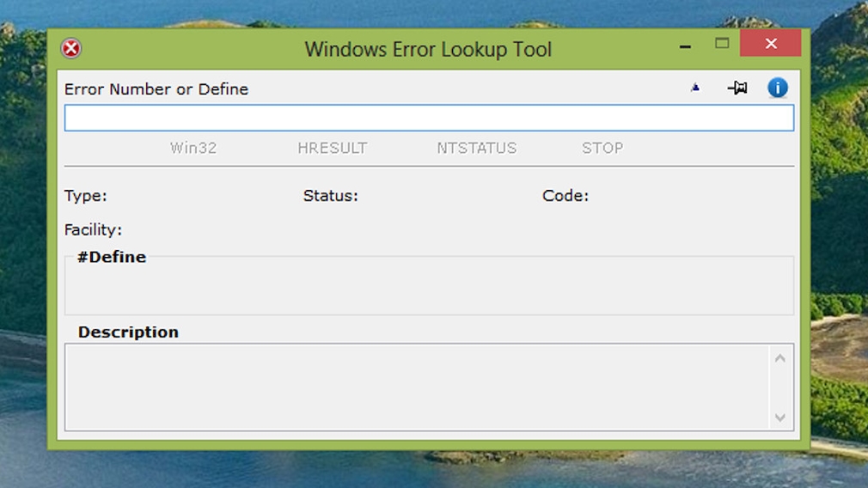Screen dimensions: 868x488
Task: Maximize the Error Lookup Tool window
Action: click(722, 44)
